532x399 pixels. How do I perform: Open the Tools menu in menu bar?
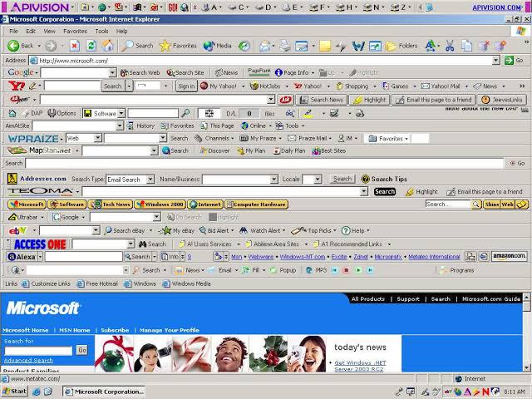point(101,31)
